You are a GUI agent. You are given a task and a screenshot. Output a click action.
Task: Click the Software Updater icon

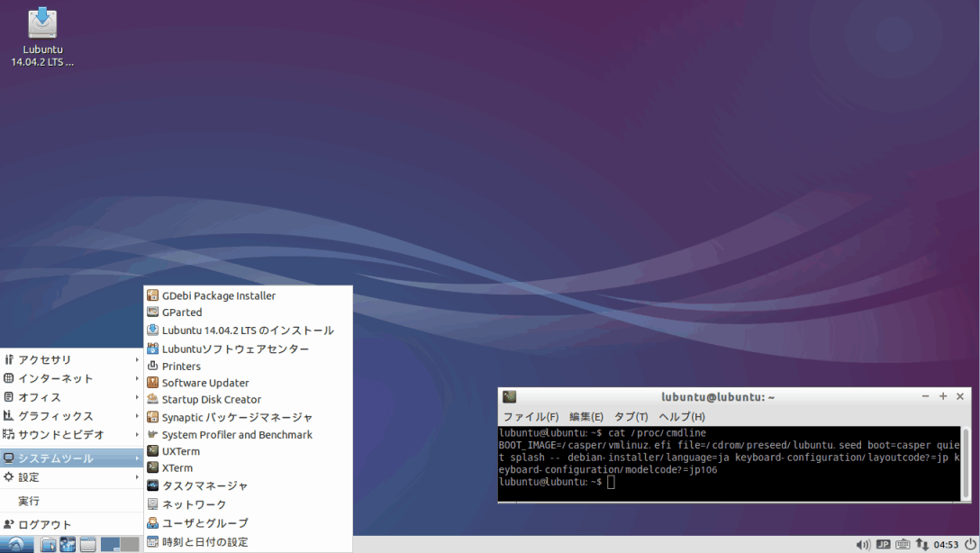tap(152, 383)
